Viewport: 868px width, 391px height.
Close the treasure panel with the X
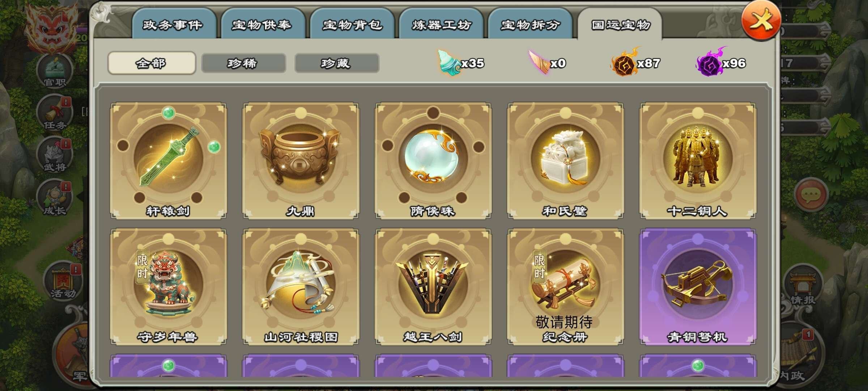pyautogui.click(x=761, y=21)
